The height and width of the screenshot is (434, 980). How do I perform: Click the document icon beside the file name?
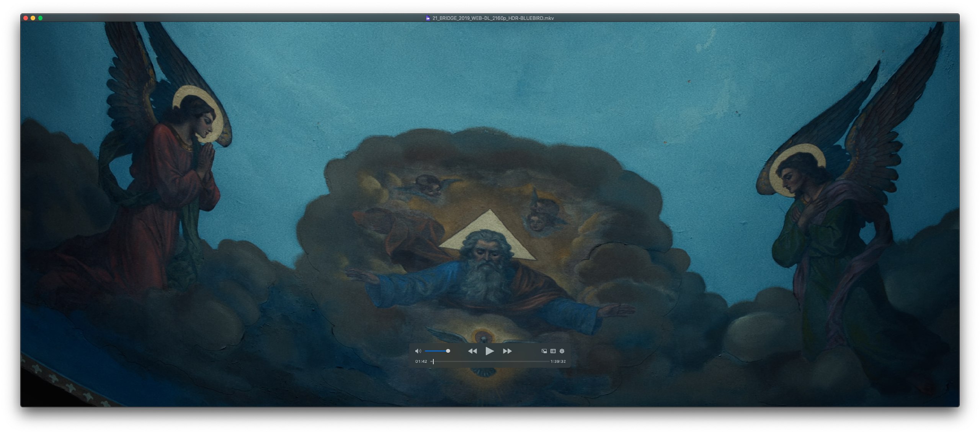pos(428,18)
